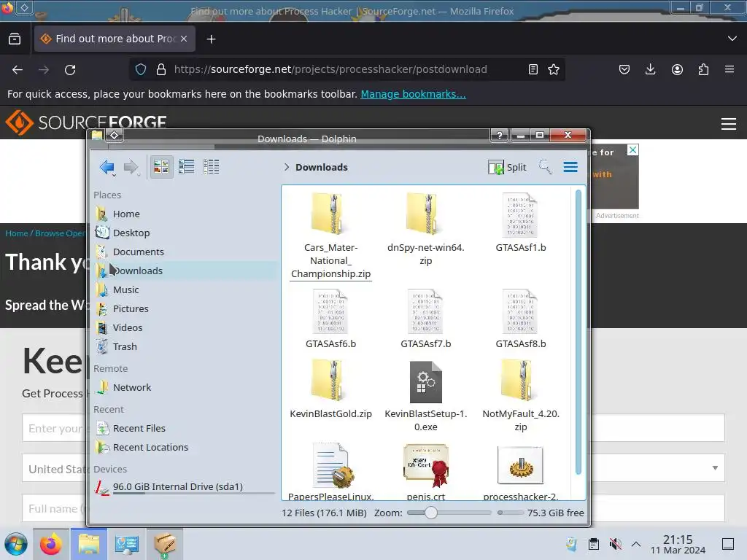Open the United States country dropdown
Image resolution: width=747 pixels, height=560 pixels.
coord(373,468)
